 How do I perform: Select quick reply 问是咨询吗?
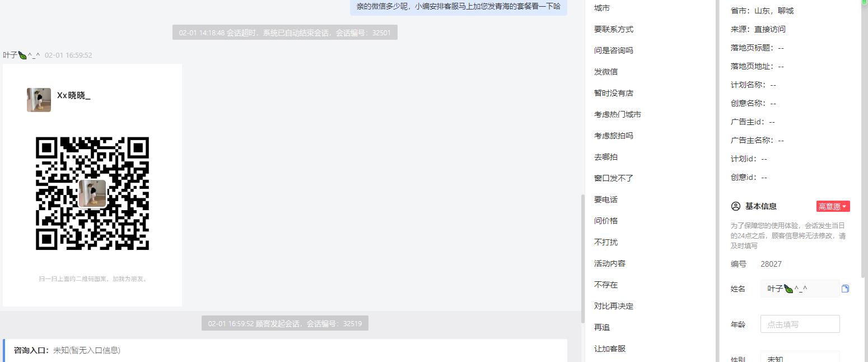(x=614, y=50)
